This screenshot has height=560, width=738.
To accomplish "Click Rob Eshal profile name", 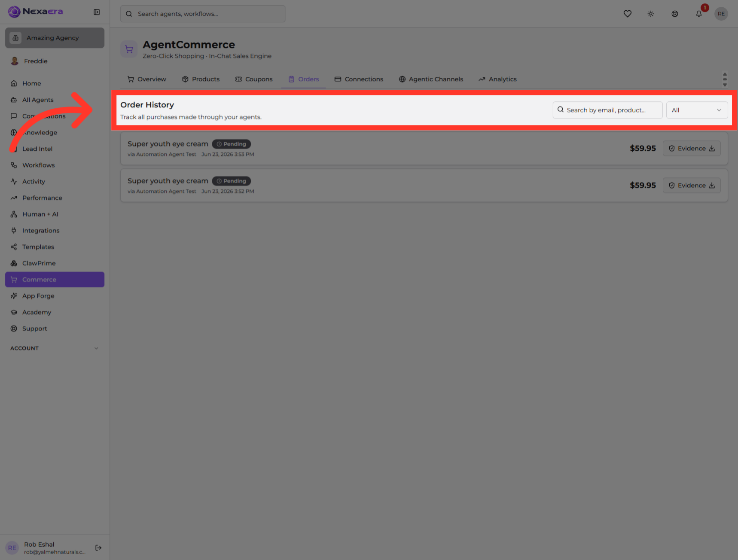I will click(x=39, y=544).
